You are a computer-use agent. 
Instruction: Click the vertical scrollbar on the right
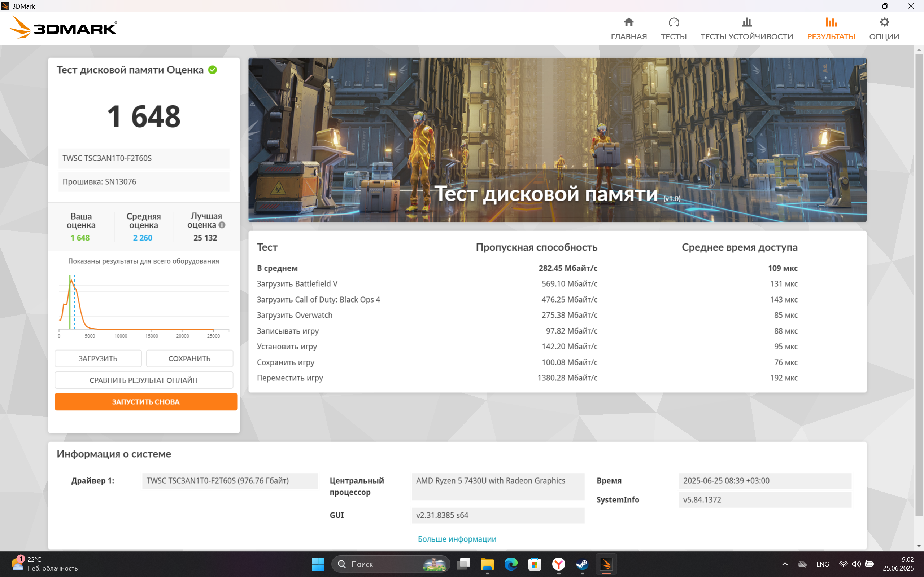coord(919,298)
